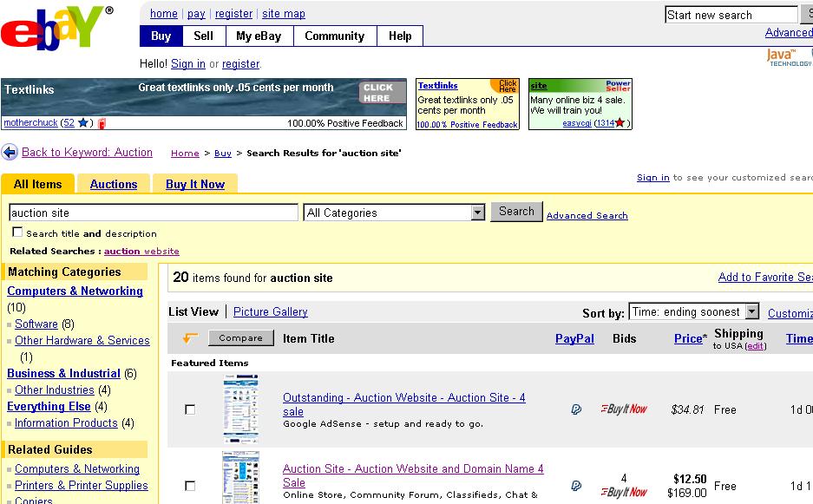Image resolution: width=813 pixels, height=504 pixels.
Task: Click easycgi's red feedback star
Action: [620, 123]
